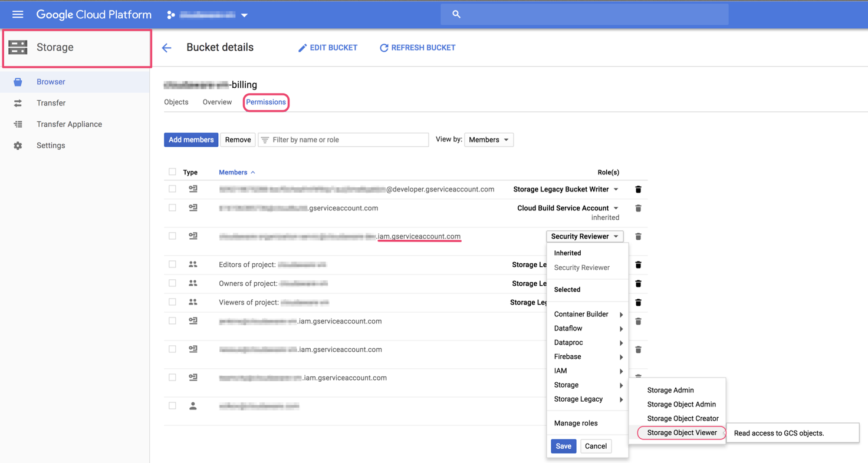The image size is (868, 463).
Task: Select the Viewers of project checkbox
Action: [x=172, y=302]
